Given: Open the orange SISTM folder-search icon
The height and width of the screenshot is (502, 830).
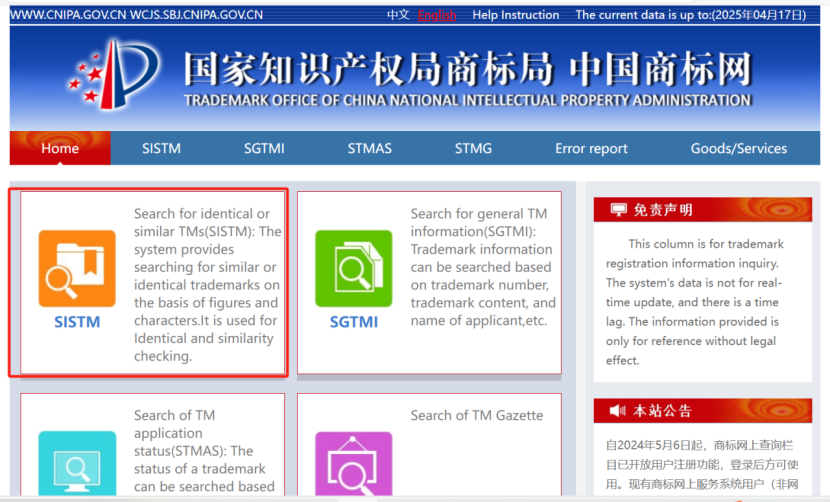Looking at the screenshot, I should pos(77,268).
